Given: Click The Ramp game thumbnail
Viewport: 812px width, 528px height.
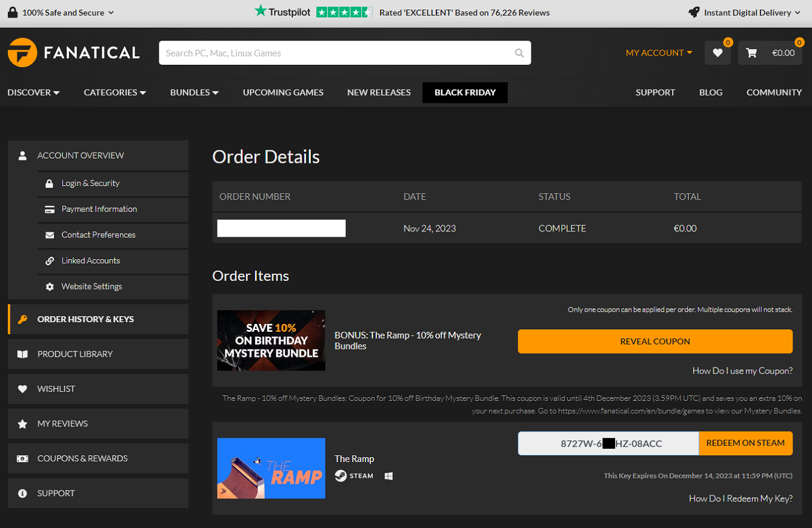Looking at the screenshot, I should [x=271, y=468].
